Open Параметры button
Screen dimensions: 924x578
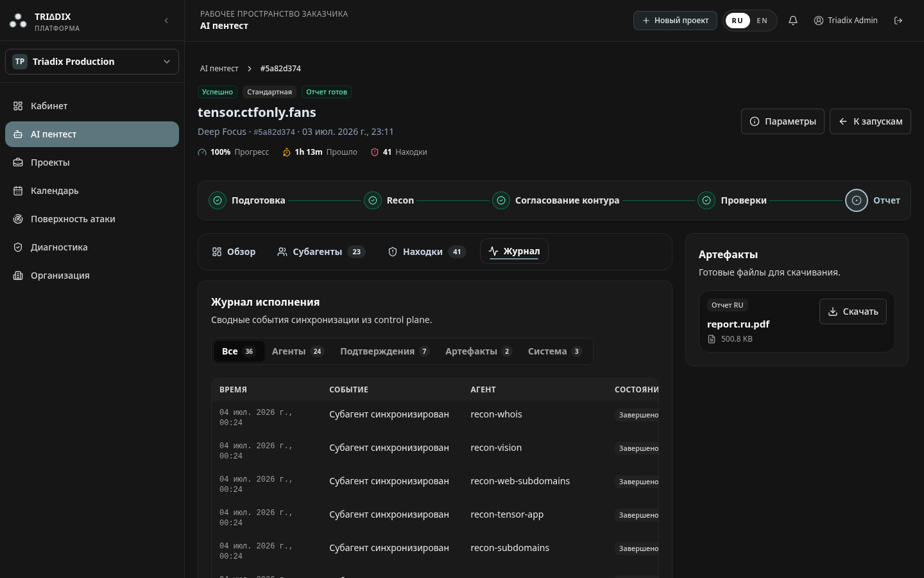[x=783, y=121]
